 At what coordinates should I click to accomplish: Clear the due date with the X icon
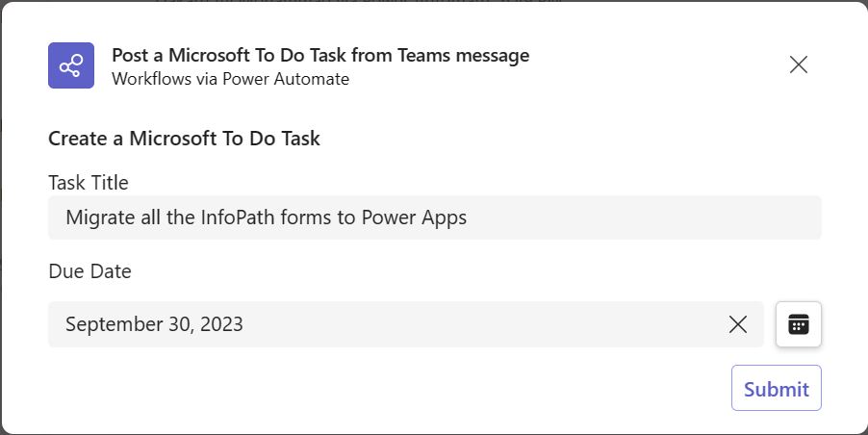click(738, 324)
